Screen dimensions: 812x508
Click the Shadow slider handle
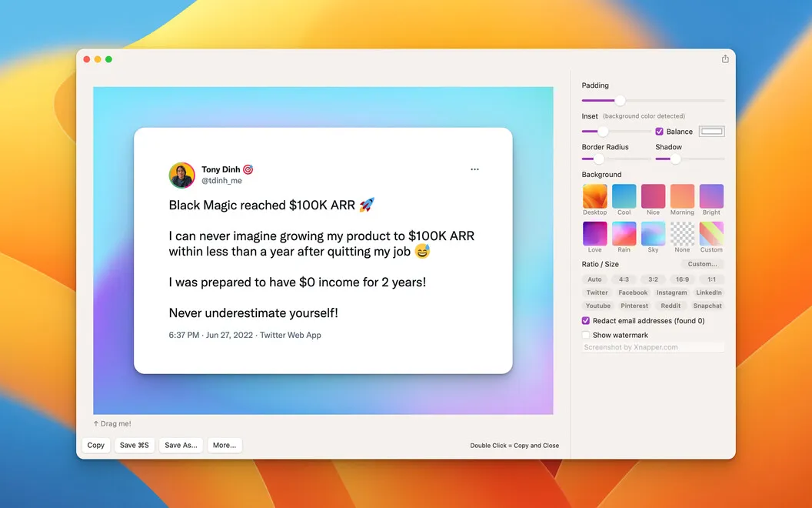click(675, 159)
